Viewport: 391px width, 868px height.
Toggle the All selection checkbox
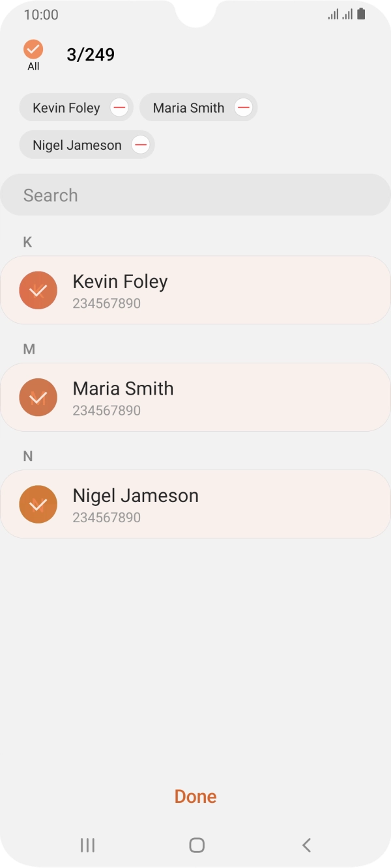coord(33,50)
